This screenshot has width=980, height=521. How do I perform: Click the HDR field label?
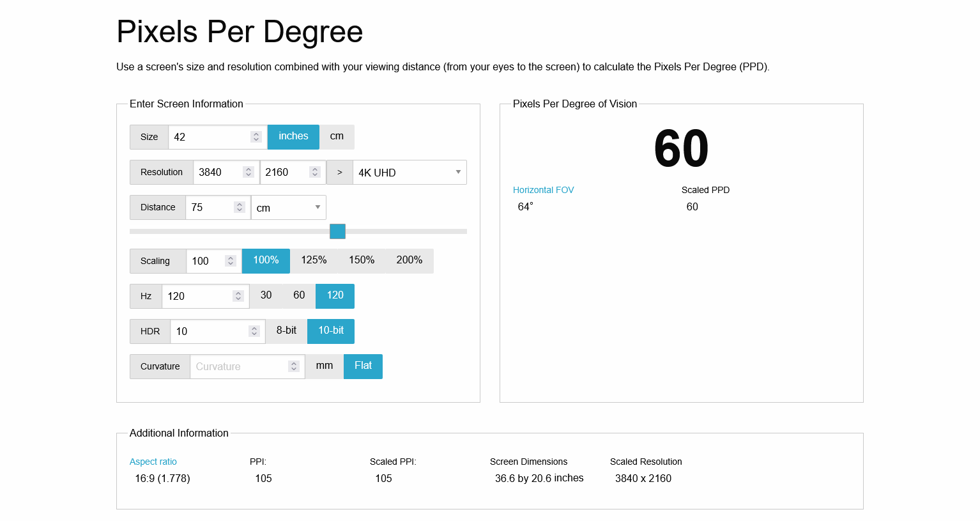(150, 331)
